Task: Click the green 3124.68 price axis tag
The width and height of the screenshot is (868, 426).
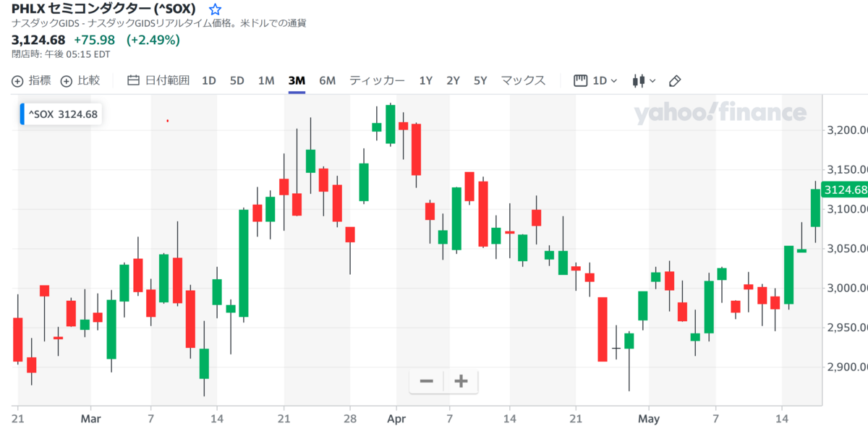Action: [845, 190]
